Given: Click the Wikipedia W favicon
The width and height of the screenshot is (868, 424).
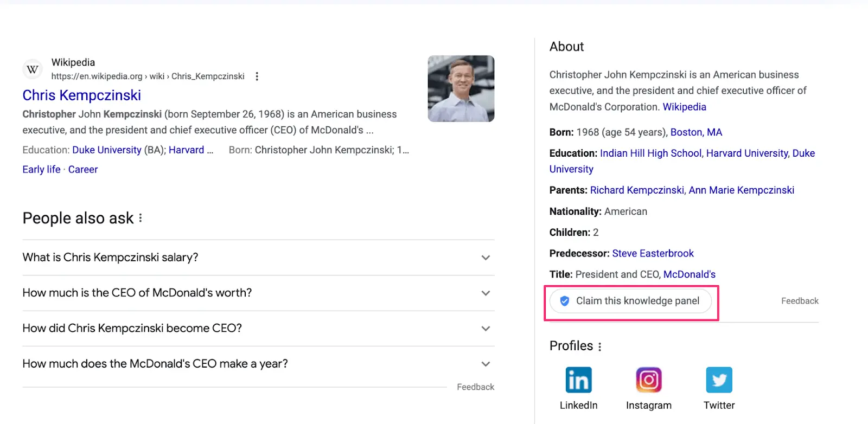Looking at the screenshot, I should pos(33,69).
